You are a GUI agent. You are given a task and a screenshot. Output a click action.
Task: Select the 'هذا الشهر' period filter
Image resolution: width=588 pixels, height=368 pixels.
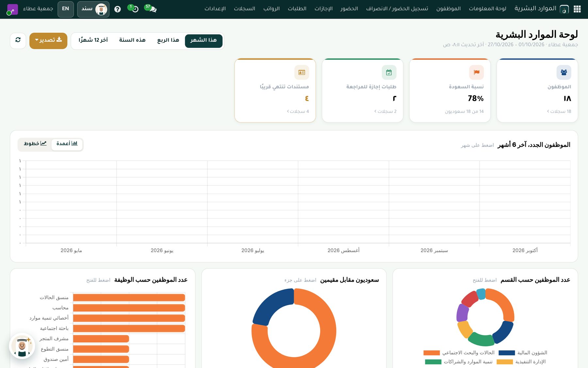pyautogui.click(x=204, y=41)
